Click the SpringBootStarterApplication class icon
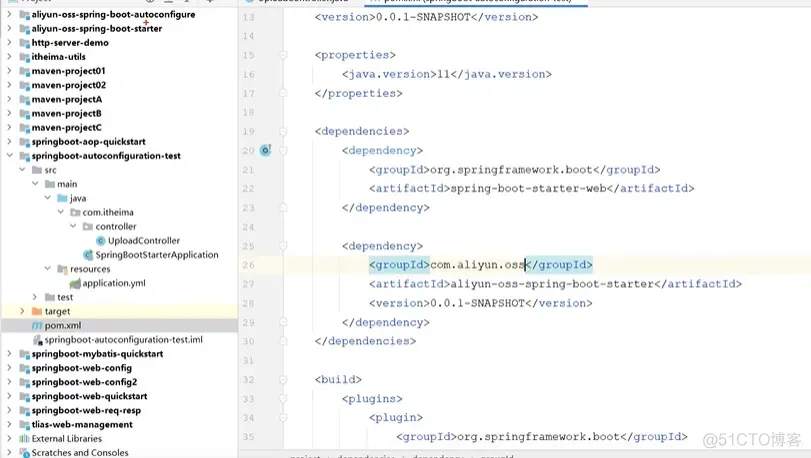Image resolution: width=811 pixels, height=458 pixels. coord(87,255)
